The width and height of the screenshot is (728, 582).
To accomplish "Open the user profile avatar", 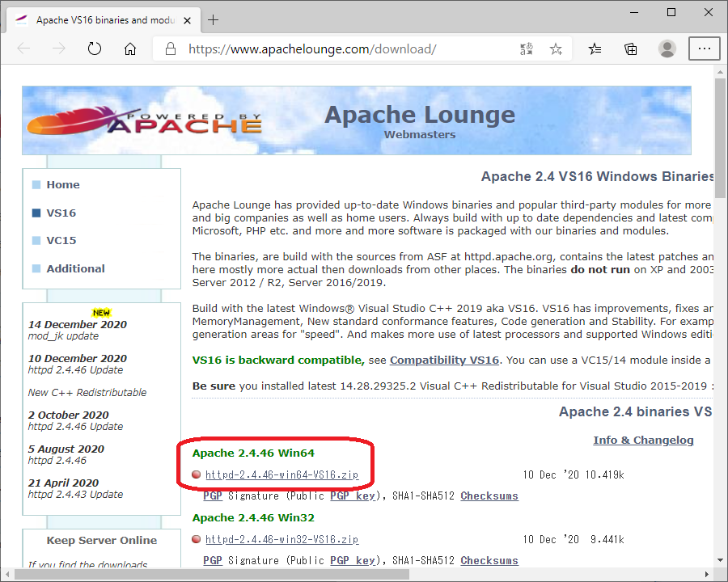I will [x=667, y=49].
